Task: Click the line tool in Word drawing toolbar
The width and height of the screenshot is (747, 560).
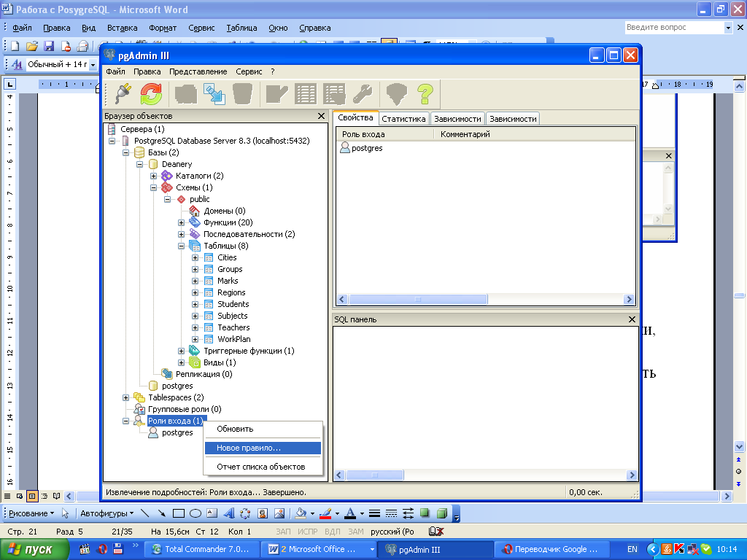Action: coord(145,513)
